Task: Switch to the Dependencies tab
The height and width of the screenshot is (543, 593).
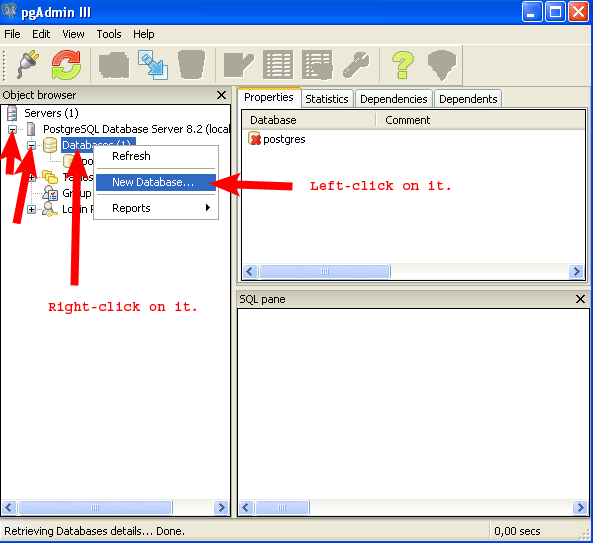Action: tap(393, 99)
